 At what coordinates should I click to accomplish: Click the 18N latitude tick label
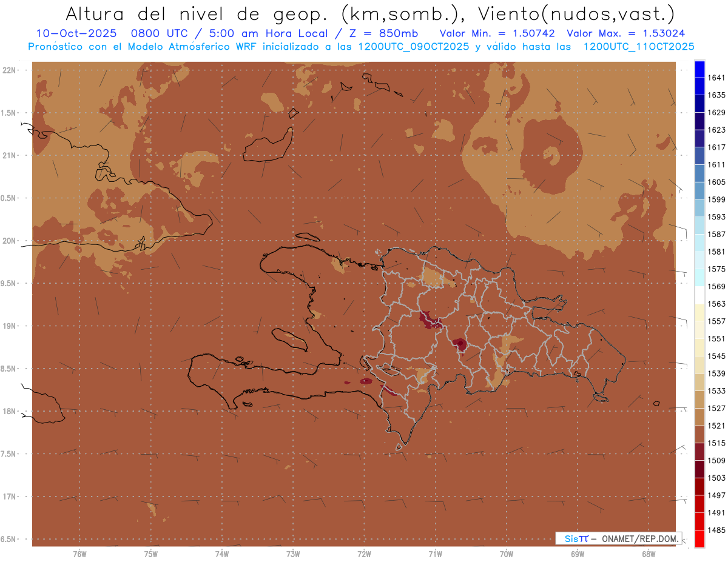(x=8, y=412)
